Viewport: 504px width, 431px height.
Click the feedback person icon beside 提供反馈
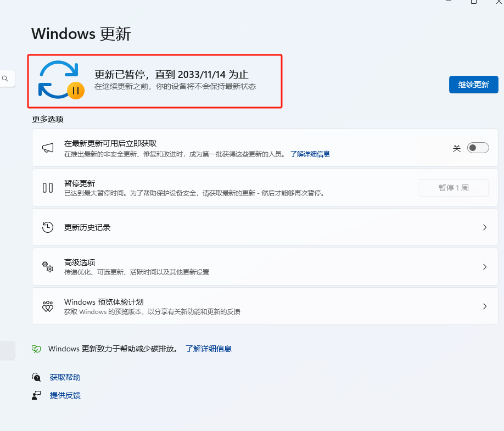click(x=36, y=395)
